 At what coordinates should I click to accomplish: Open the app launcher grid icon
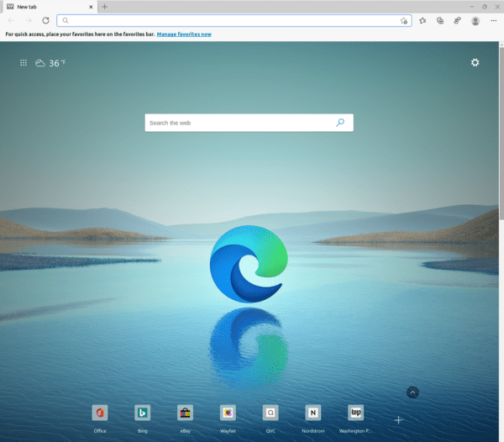[x=24, y=63]
